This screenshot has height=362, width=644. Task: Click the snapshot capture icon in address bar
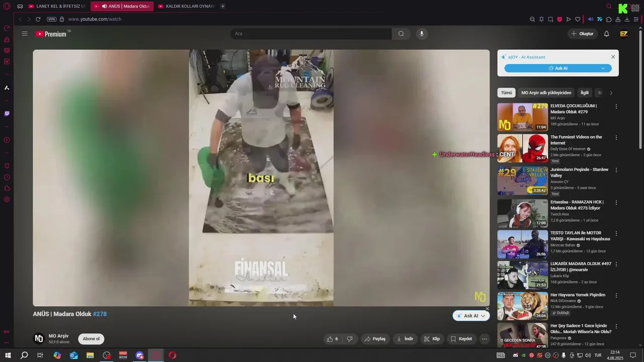pos(550,19)
